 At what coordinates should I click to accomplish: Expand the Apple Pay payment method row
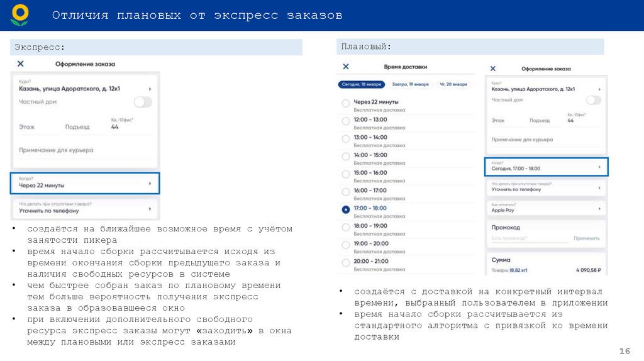[x=546, y=208]
